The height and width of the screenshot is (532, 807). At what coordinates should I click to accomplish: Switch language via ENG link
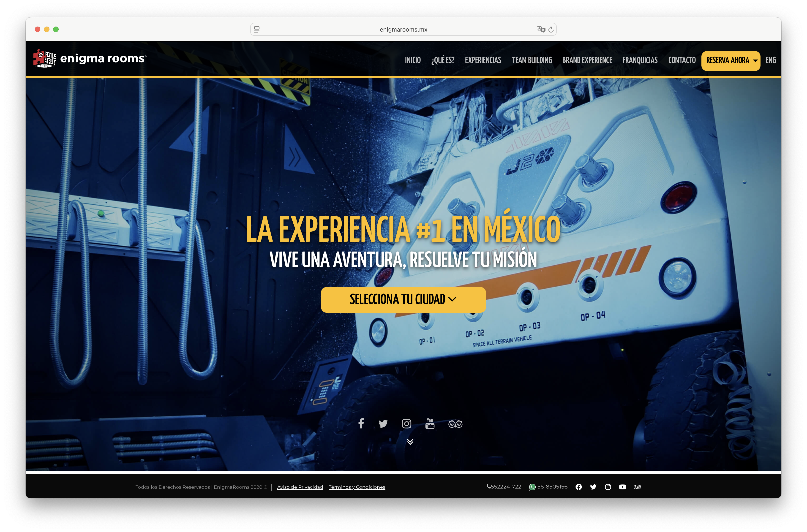tap(770, 60)
